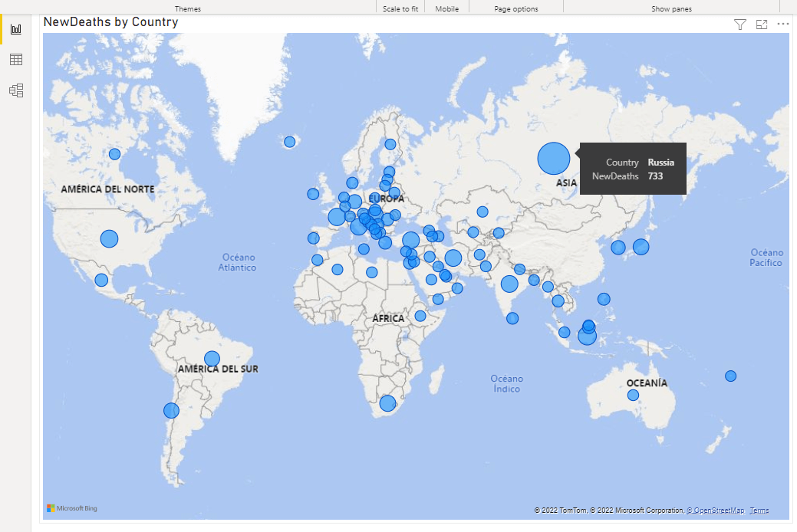This screenshot has height=532, width=797.
Task: Open the Model relationships view
Action: [x=16, y=90]
